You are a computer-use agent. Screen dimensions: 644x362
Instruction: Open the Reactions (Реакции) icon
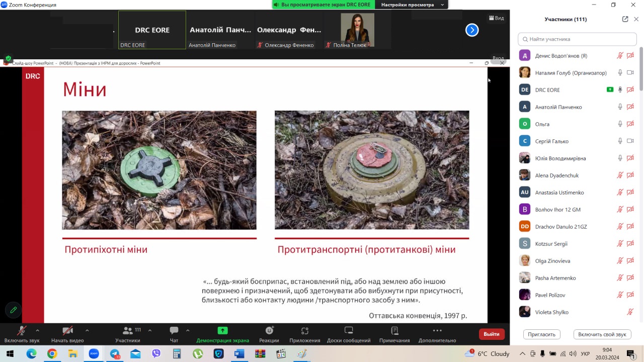pyautogui.click(x=269, y=331)
